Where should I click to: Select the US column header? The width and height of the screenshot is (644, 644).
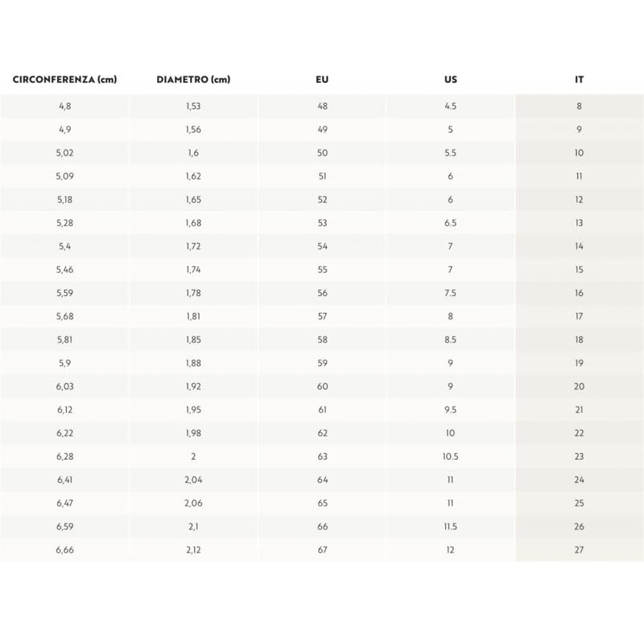(x=451, y=80)
